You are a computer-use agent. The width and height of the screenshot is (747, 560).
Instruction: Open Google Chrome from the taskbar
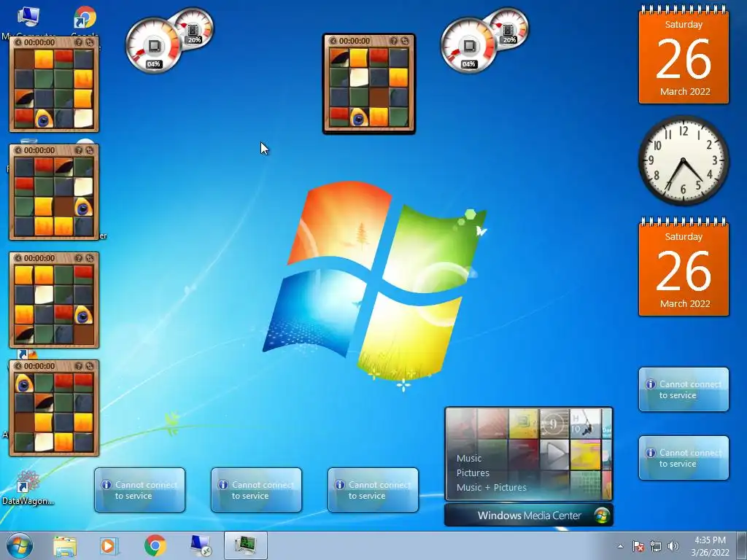155,545
